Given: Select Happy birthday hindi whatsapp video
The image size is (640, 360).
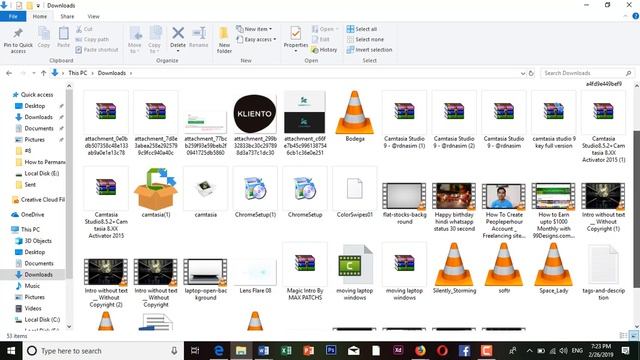Looking at the screenshot, I should click(x=454, y=206).
